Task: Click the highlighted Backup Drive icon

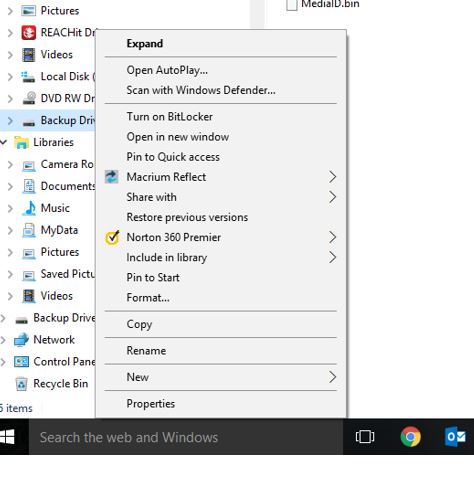Action: coord(29,123)
